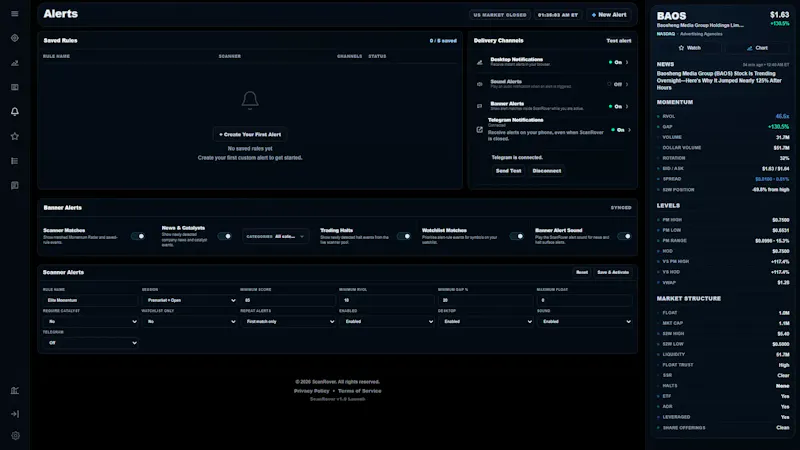Open the settings gear icon in sidebar
The height and width of the screenshot is (450, 800).
point(15,435)
